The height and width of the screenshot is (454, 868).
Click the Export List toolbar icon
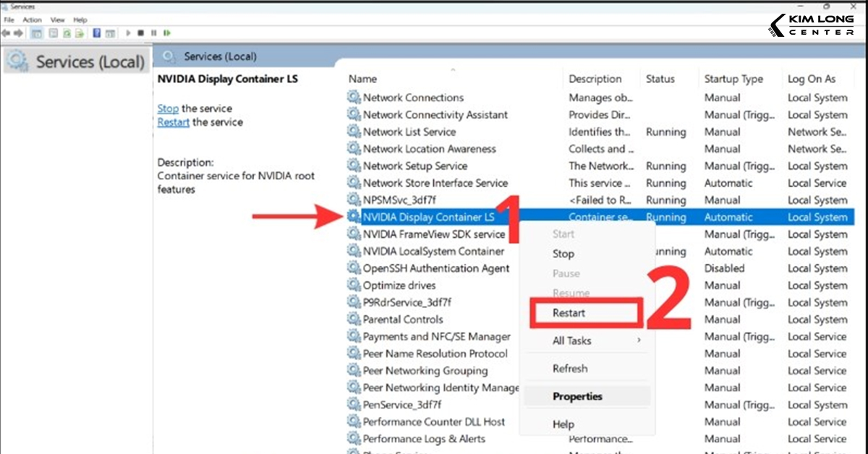[79, 33]
